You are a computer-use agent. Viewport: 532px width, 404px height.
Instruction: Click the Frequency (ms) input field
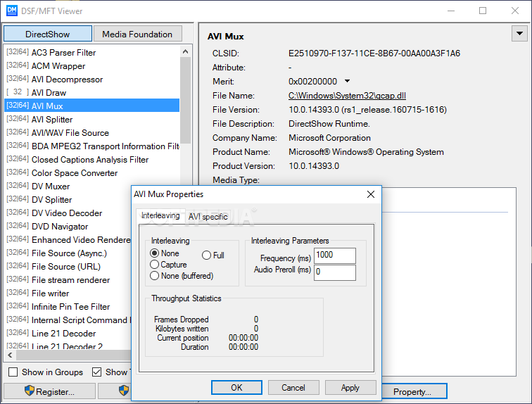335,255
